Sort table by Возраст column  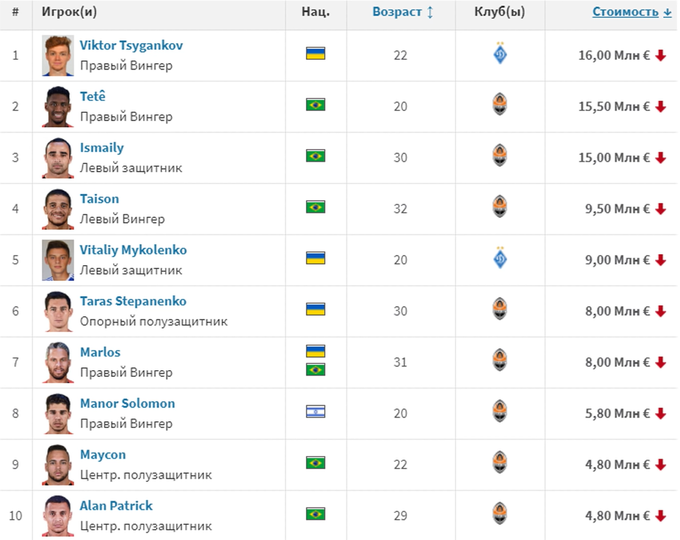coord(402,13)
